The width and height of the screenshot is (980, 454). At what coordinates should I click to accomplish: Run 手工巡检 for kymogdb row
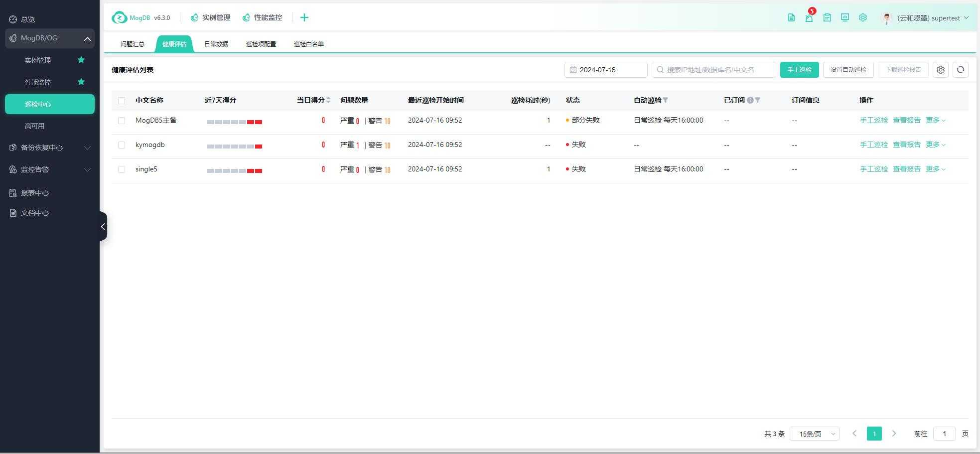pyautogui.click(x=874, y=145)
